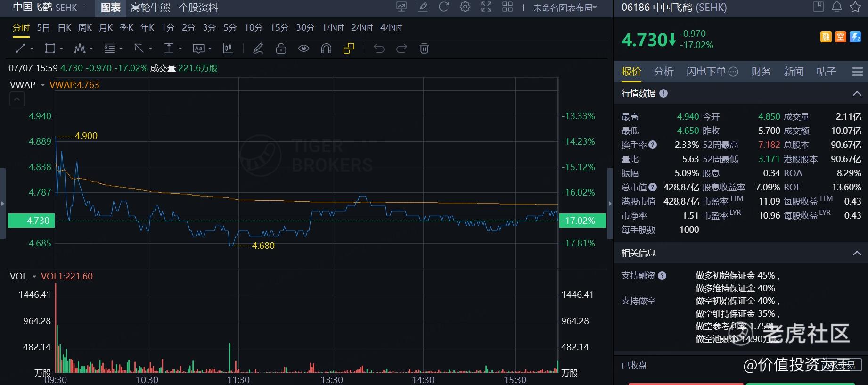Click the help icon next to 支持融资
This screenshot has width=868, height=385.
(x=662, y=276)
